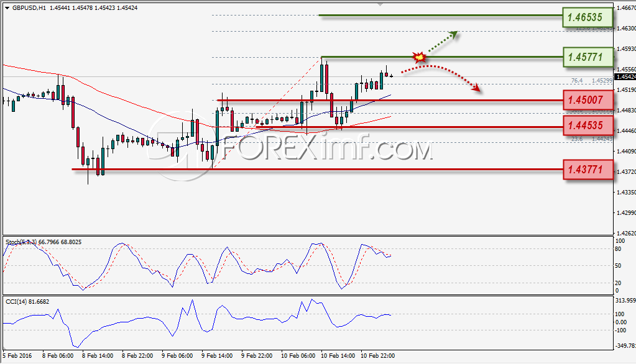Click the GBPUSD,H1 symbol title text

pos(29,7)
